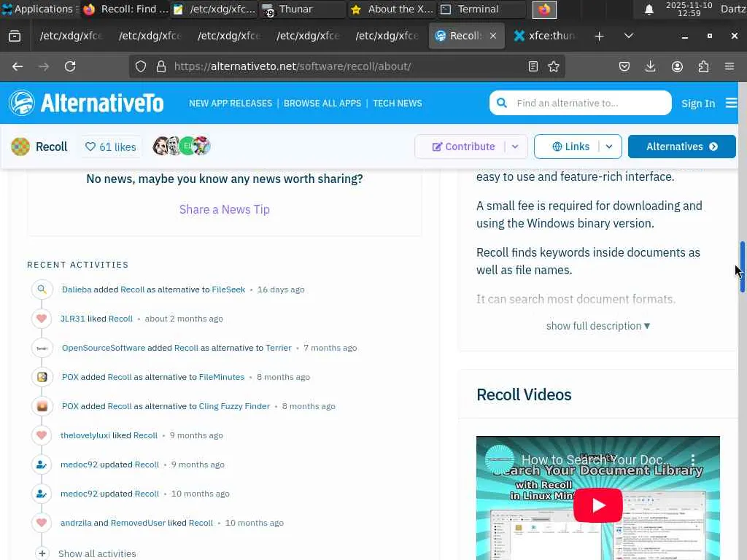Play the Recoll YouTube video

click(598, 505)
